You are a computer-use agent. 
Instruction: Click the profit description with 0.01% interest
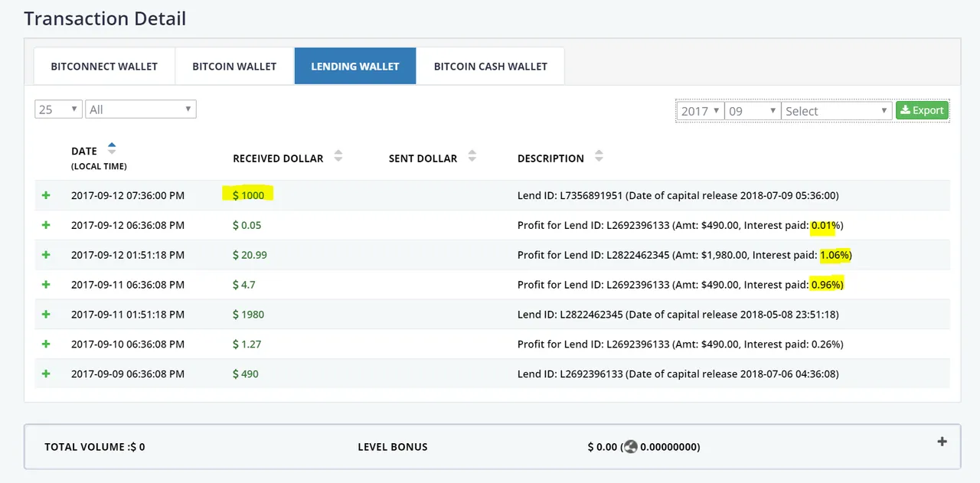[681, 225]
